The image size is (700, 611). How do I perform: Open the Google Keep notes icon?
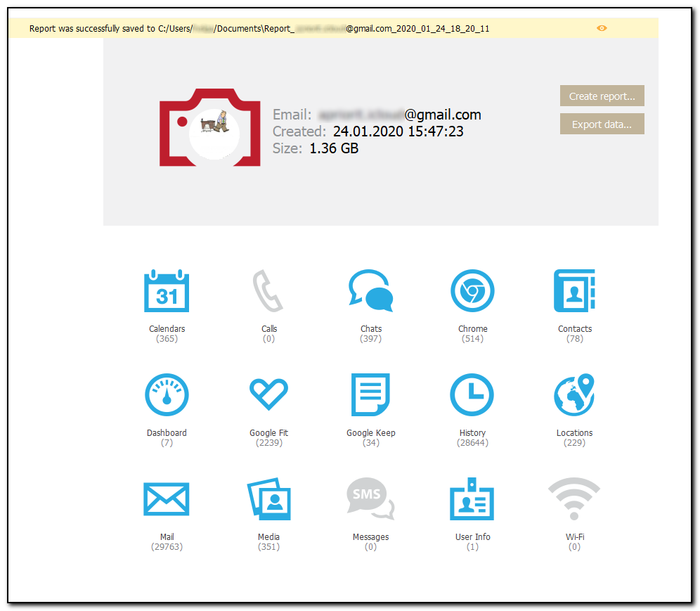pyautogui.click(x=370, y=394)
